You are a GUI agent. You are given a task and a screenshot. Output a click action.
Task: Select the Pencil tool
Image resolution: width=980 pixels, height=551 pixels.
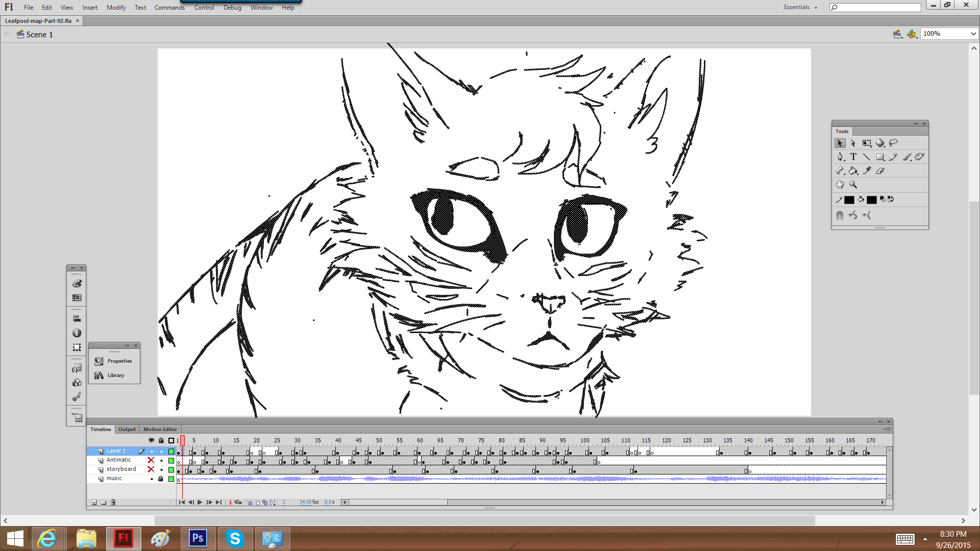[893, 157]
